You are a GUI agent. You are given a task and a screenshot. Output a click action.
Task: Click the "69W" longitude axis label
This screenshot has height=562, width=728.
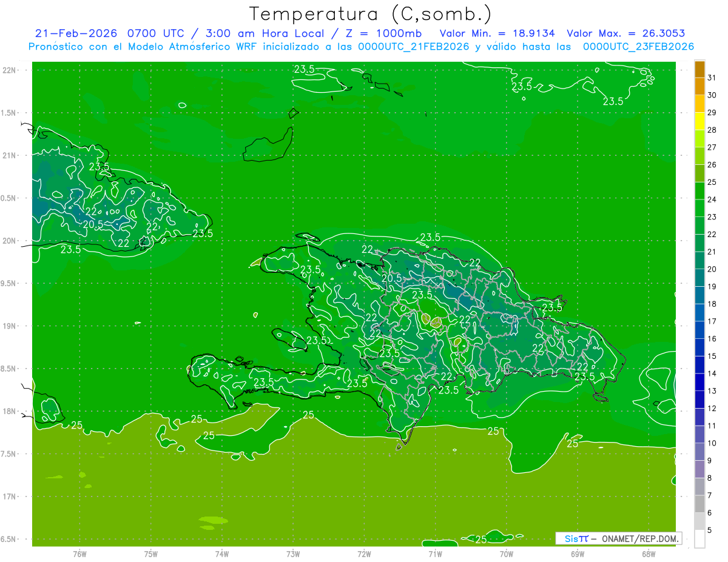coord(578,554)
